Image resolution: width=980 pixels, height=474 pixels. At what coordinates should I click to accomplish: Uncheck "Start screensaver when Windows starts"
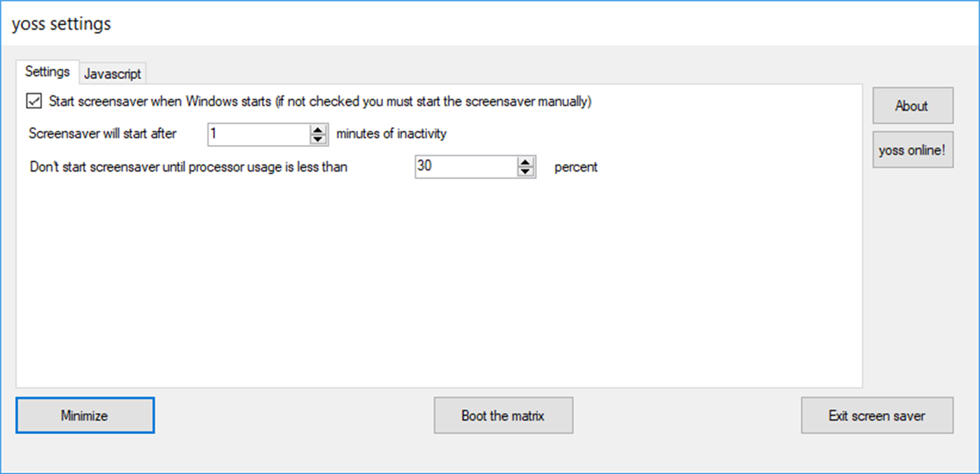32,101
